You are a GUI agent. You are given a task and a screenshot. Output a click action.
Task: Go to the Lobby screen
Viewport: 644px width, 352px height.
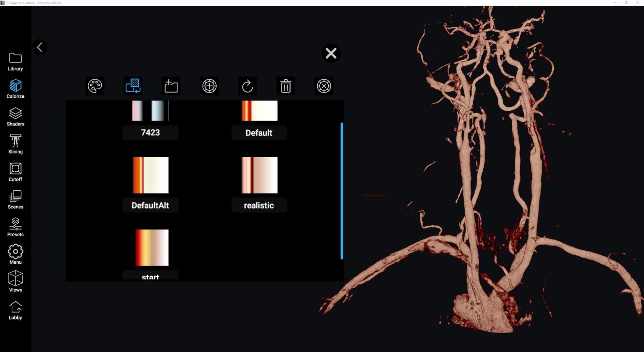15,309
